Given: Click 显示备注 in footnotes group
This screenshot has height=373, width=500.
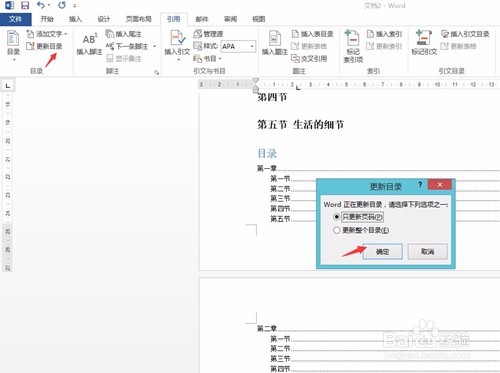Looking at the screenshot, I should pos(124,59).
